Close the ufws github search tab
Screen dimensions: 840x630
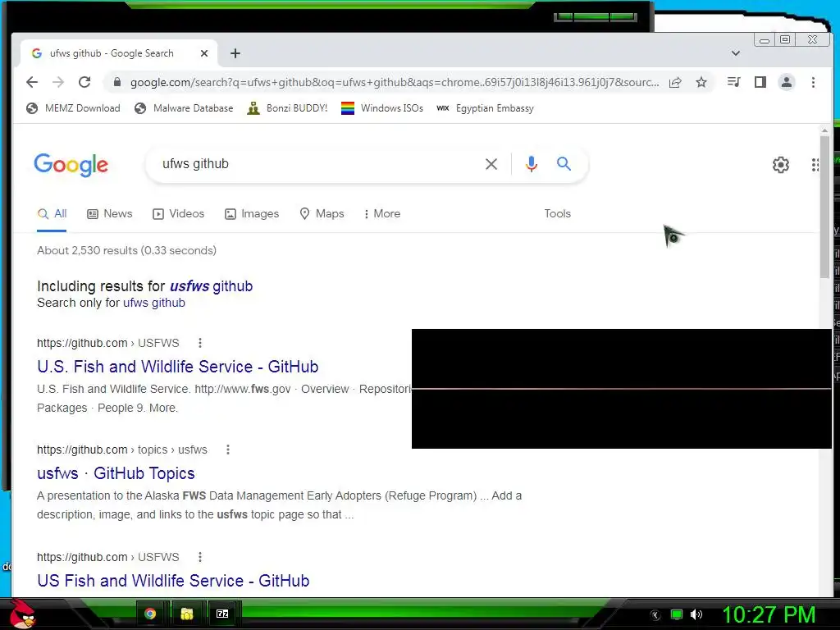[x=204, y=53]
